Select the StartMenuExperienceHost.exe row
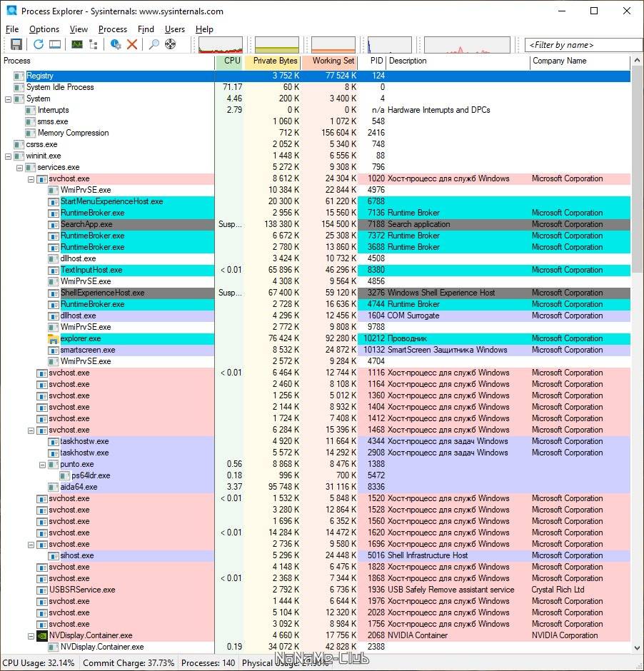The image size is (644, 671). click(x=316, y=201)
